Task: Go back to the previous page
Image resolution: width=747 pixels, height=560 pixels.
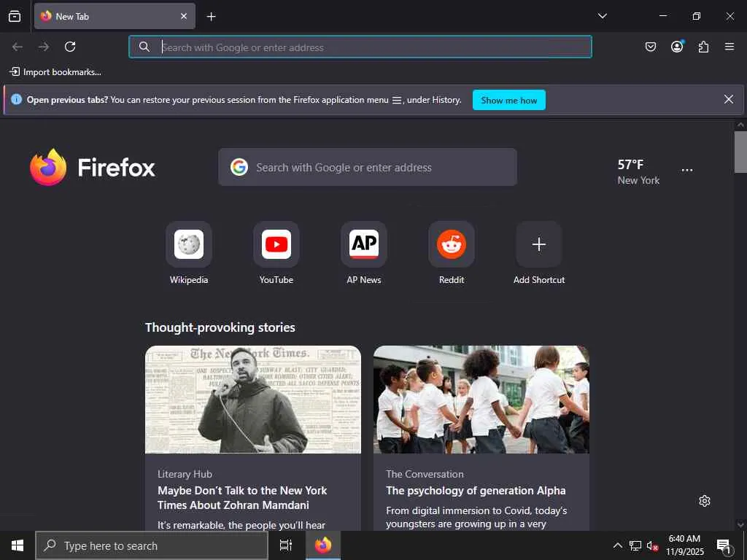Action: [x=18, y=47]
